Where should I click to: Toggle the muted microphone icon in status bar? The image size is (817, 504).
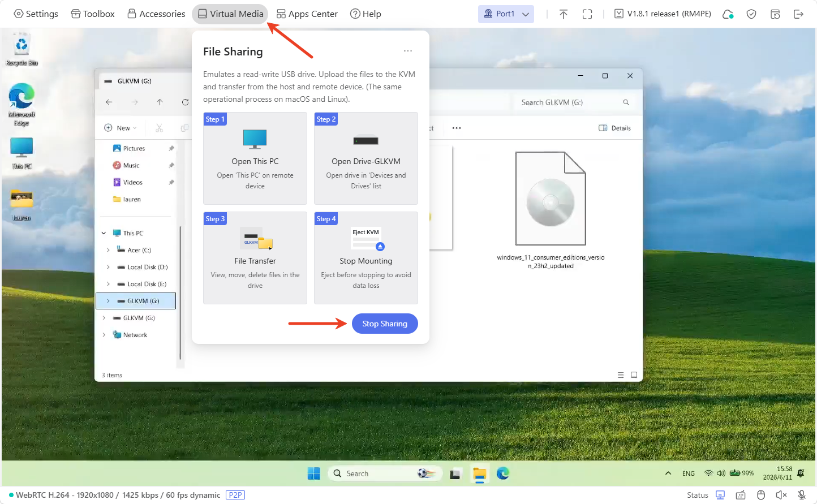click(x=802, y=495)
